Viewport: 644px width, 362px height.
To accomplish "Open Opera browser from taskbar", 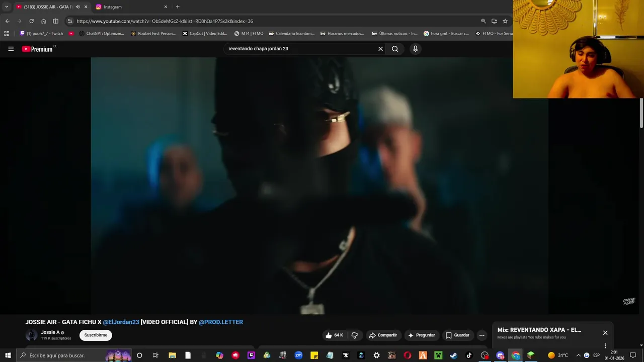I will coord(408,355).
